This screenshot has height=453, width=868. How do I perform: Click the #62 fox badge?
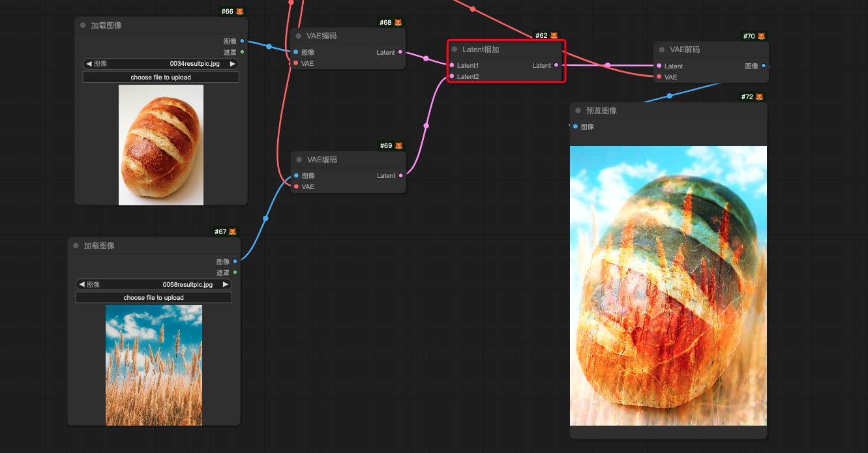click(x=547, y=35)
